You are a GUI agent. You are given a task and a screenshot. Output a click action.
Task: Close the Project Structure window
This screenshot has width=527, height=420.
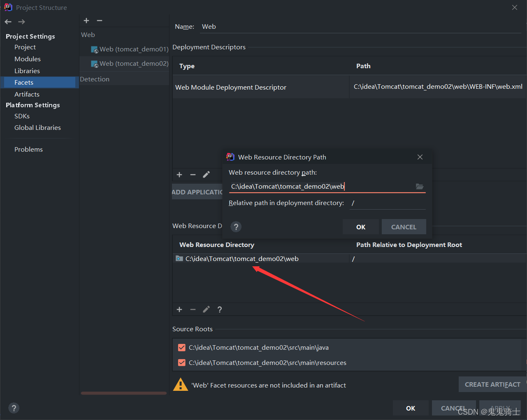coord(515,7)
